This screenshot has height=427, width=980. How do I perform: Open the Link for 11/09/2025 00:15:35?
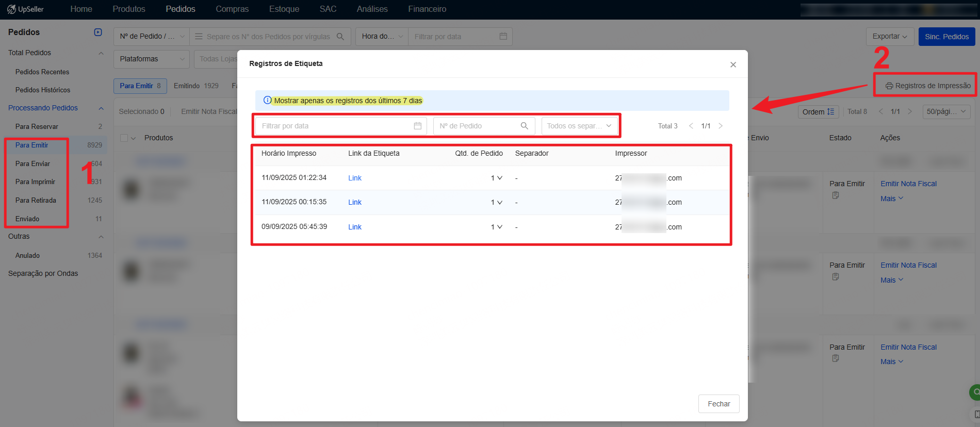tap(355, 202)
